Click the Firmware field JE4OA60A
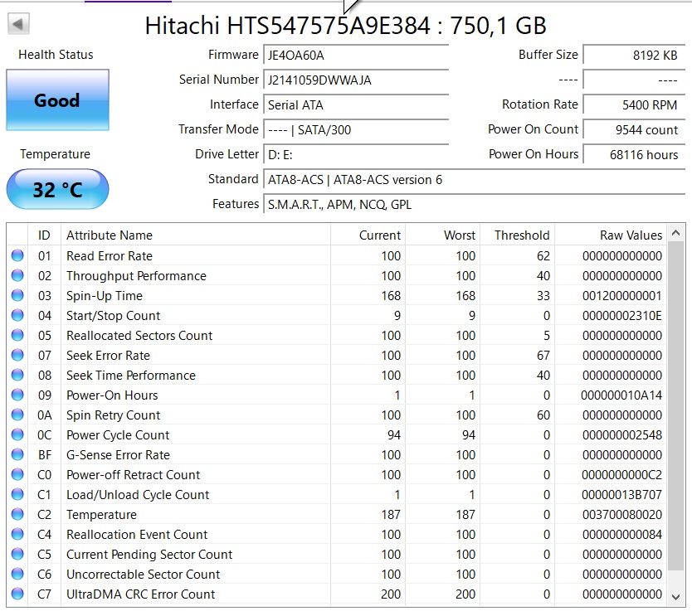The width and height of the screenshot is (692, 616). click(x=356, y=55)
